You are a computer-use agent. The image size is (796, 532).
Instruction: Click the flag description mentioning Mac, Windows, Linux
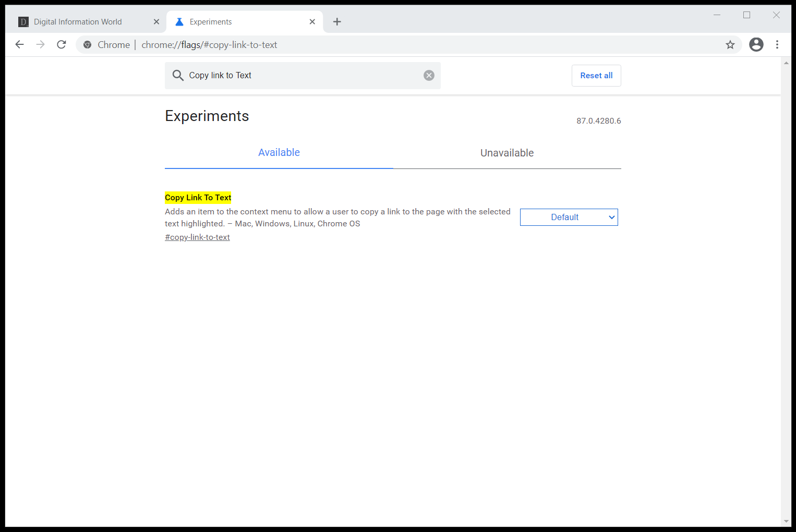(x=337, y=217)
